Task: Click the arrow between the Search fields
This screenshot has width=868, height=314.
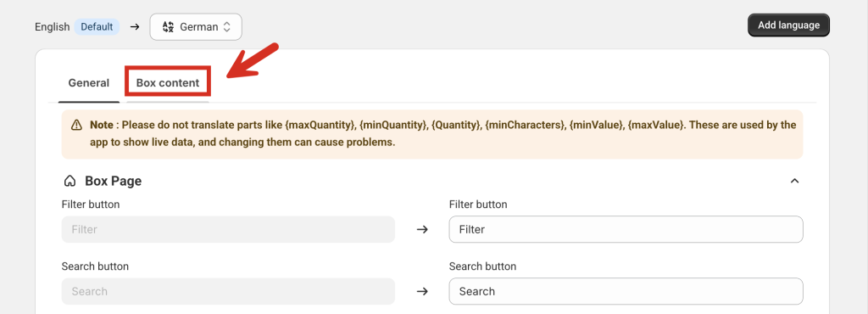Action: pos(422,291)
